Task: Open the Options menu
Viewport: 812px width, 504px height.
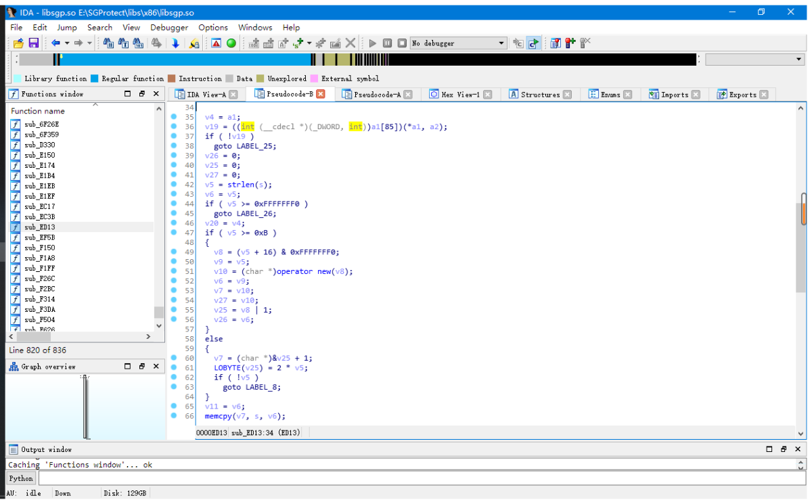Action: 213,28
